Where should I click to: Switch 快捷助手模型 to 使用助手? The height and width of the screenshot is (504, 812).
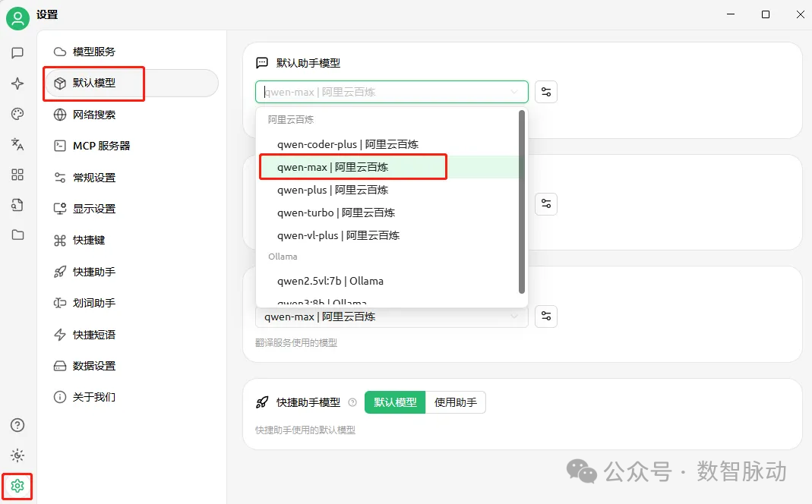pyautogui.click(x=455, y=402)
